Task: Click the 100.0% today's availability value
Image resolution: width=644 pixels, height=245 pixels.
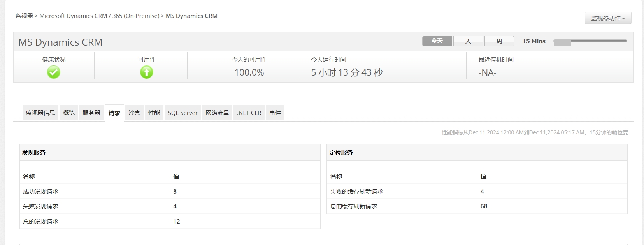Action: (x=249, y=72)
